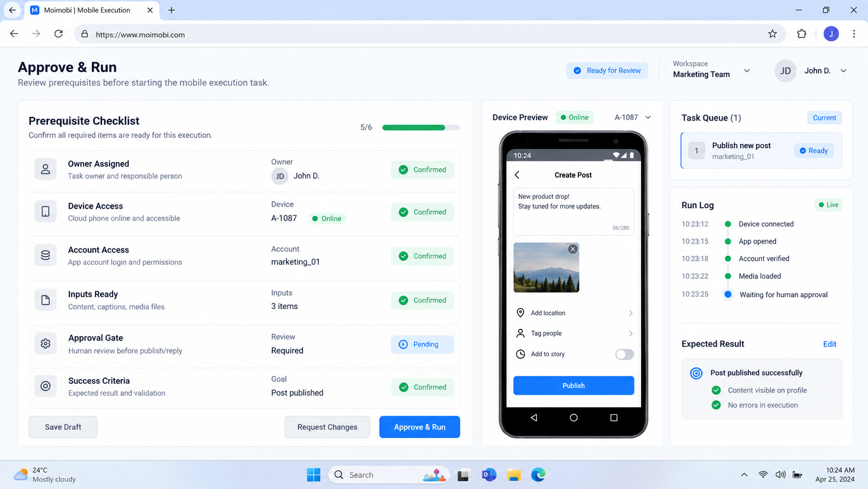Click the Expected Result target icon
868x489 pixels.
696,373
